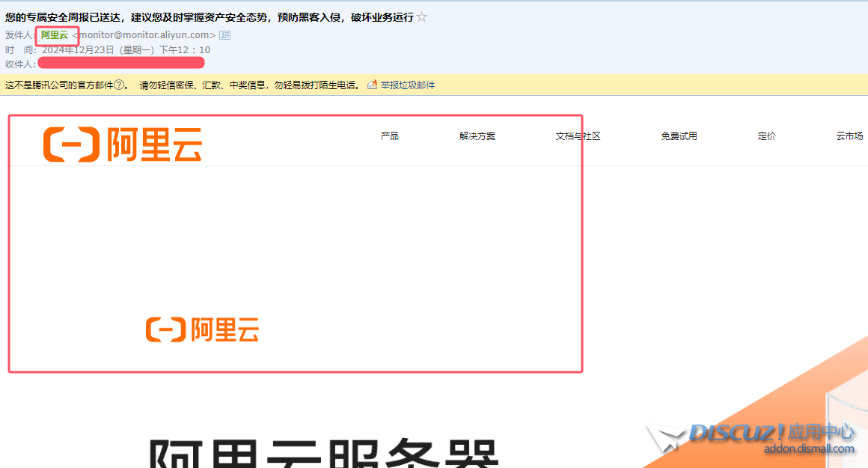The height and width of the screenshot is (468, 868).
Task: Click the help question mark icon
Action: (119, 85)
